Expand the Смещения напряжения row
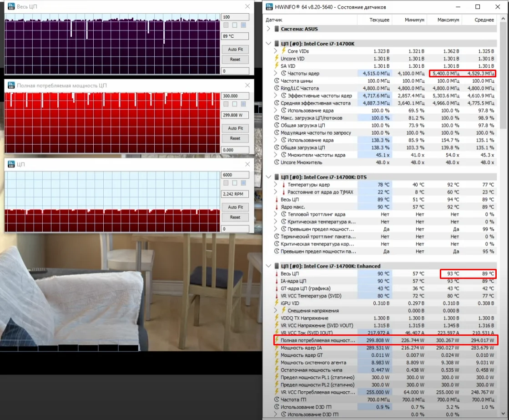This screenshot has height=420, width=509. point(276,310)
